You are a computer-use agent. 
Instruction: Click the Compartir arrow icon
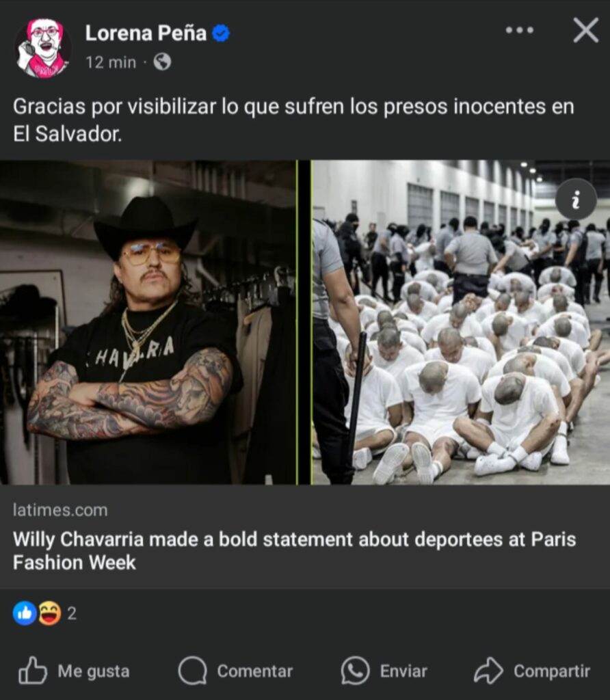coord(488,670)
